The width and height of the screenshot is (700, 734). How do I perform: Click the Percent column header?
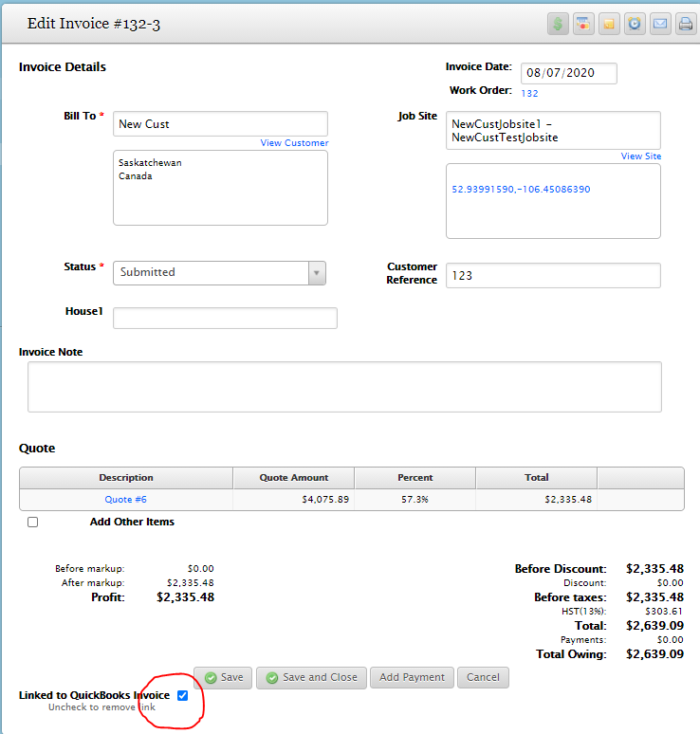point(414,478)
